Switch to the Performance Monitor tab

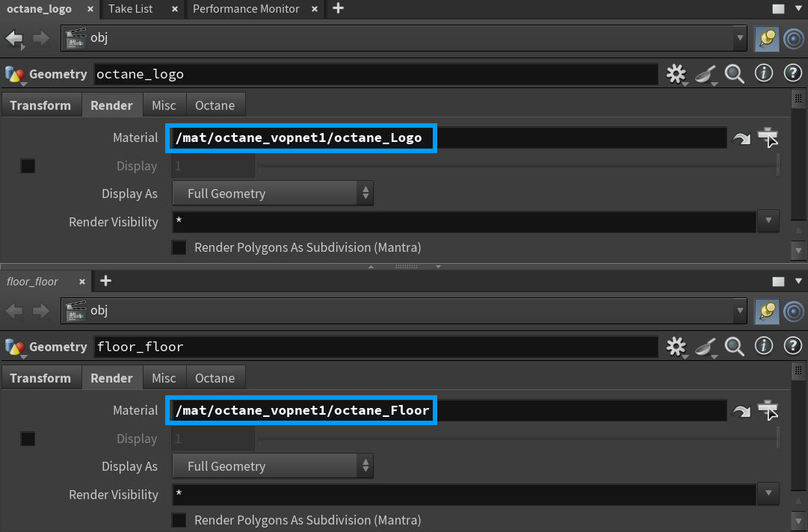point(246,9)
